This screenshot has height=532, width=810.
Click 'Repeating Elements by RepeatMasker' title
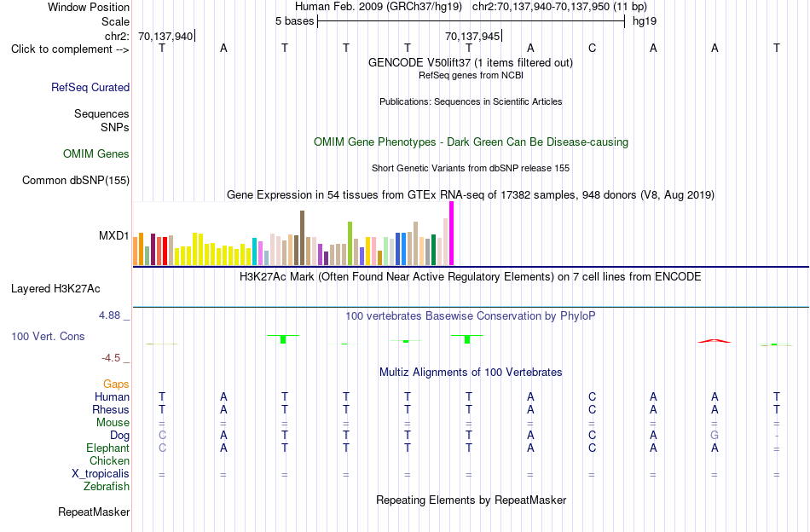(472, 500)
